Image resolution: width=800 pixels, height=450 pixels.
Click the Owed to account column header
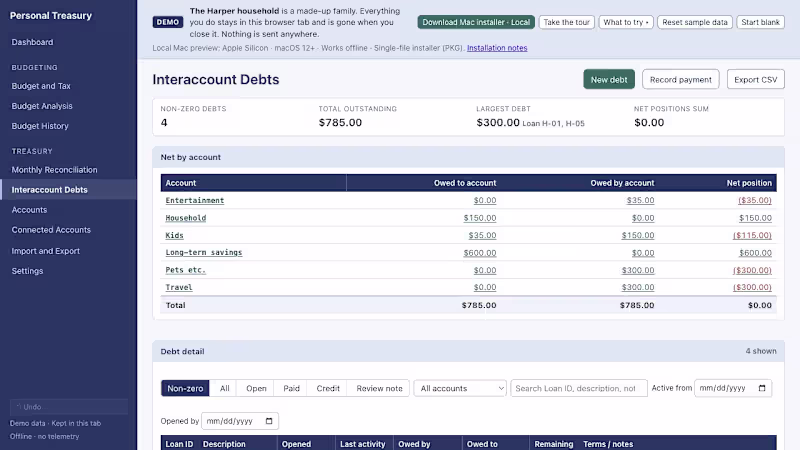[x=465, y=183]
